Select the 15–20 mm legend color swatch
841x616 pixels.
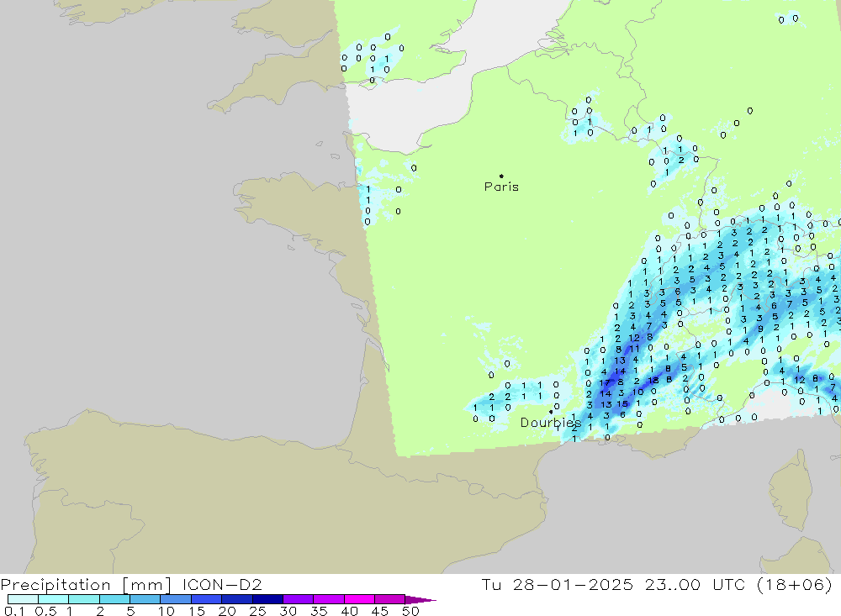point(206,599)
